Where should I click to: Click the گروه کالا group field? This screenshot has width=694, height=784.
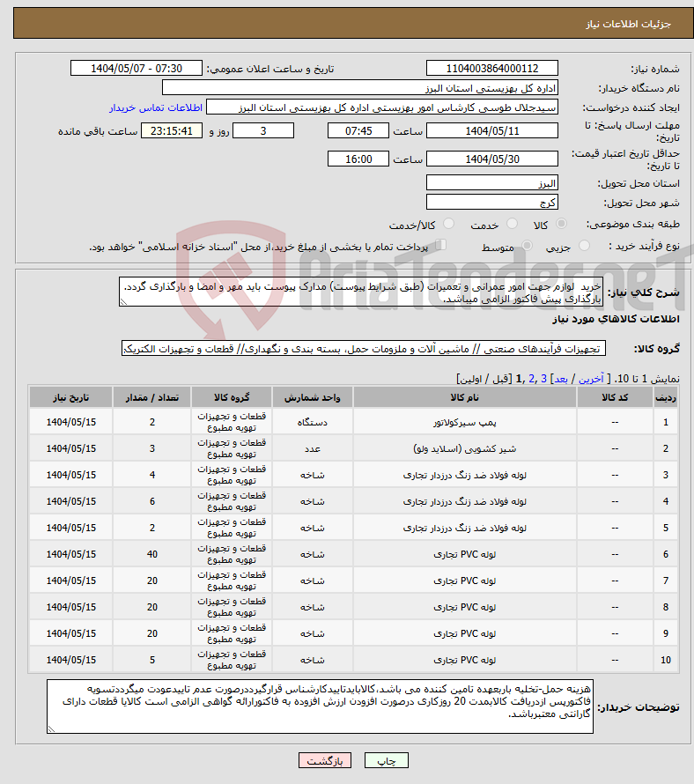(364, 349)
